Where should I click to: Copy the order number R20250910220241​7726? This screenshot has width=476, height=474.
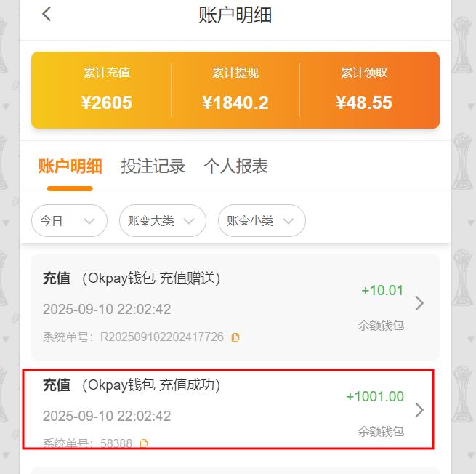click(x=235, y=337)
